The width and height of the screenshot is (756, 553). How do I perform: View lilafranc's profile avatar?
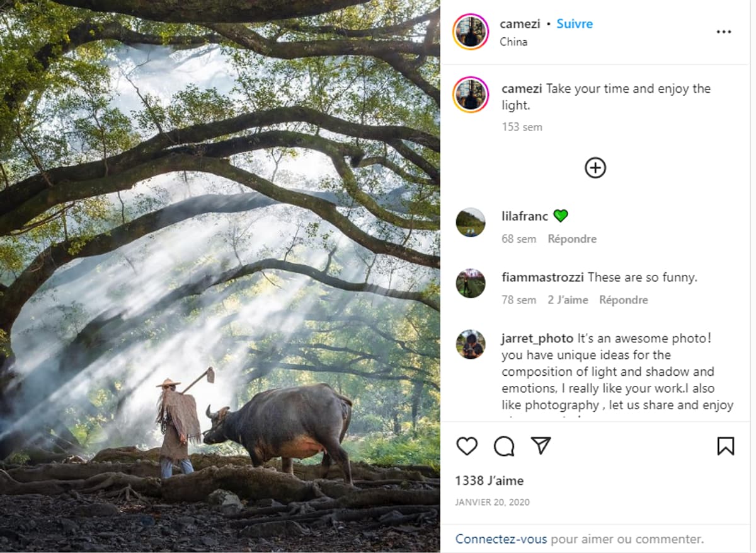click(471, 222)
